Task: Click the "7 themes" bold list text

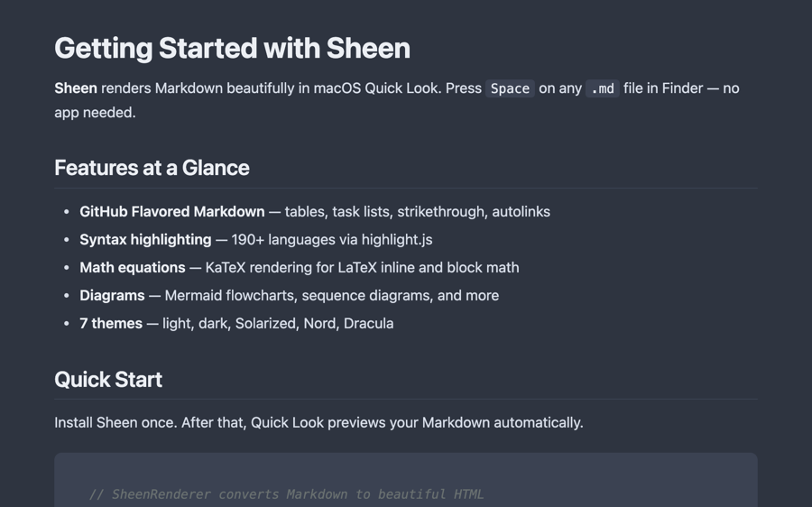Action: point(111,324)
